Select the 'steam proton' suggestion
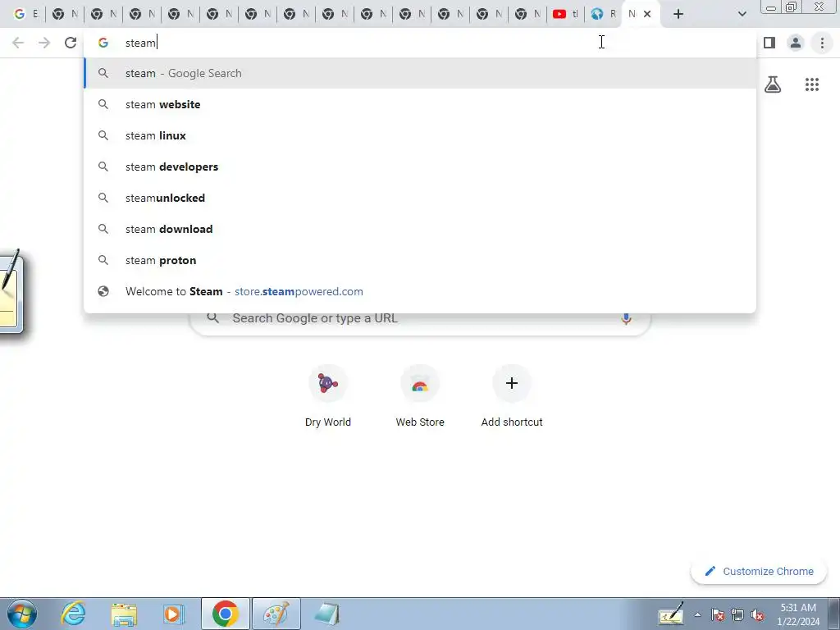840x630 pixels. pos(420,260)
